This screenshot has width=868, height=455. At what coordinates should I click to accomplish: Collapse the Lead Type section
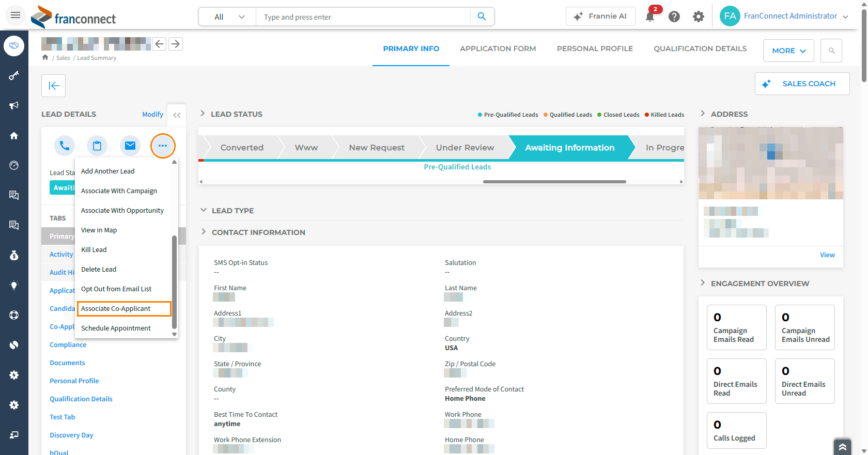coord(204,210)
